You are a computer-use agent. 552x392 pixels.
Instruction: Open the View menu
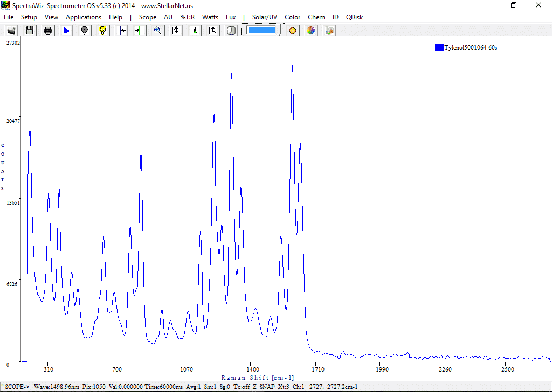point(51,17)
